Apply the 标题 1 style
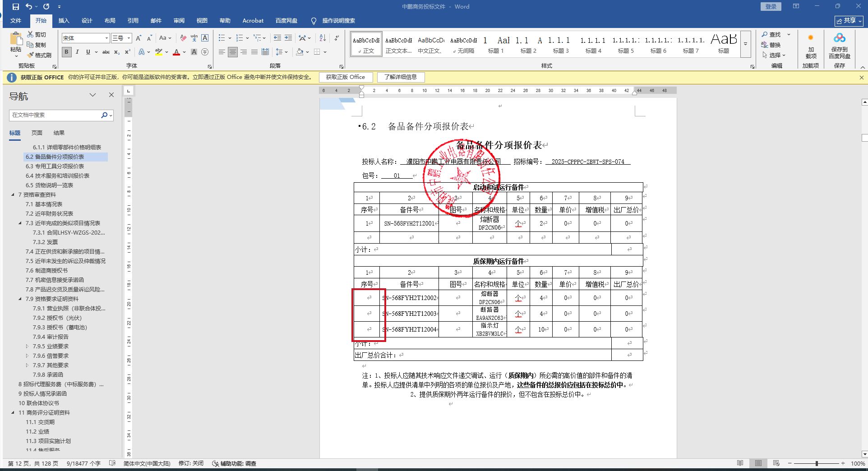Image resolution: width=868 pixels, height=471 pixels. (x=496, y=44)
